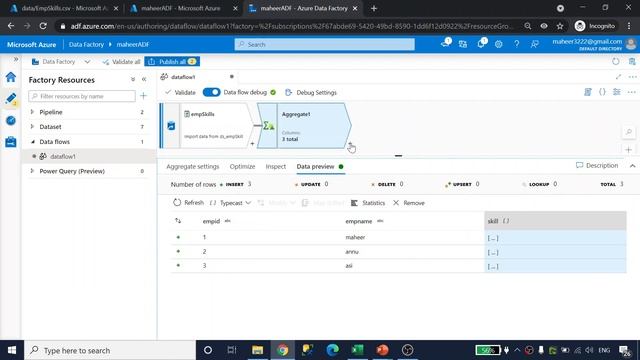Open the Home icon in left sidebar
Screen dimensions: 640x360
(x=11, y=77)
